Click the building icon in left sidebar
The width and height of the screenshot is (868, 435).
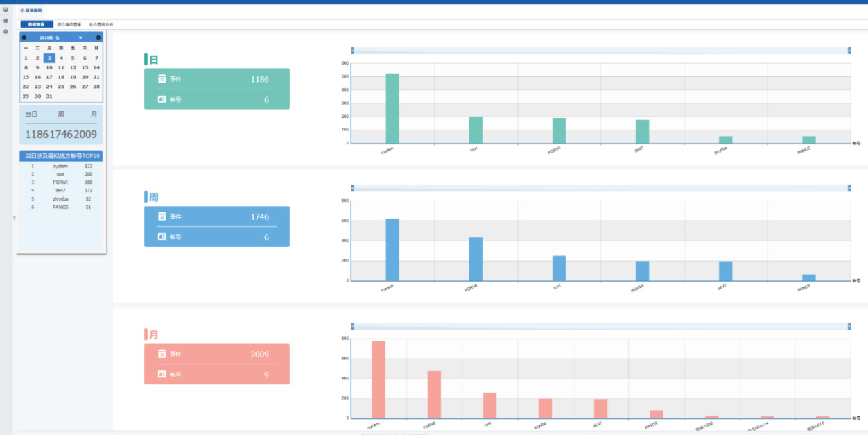6,21
